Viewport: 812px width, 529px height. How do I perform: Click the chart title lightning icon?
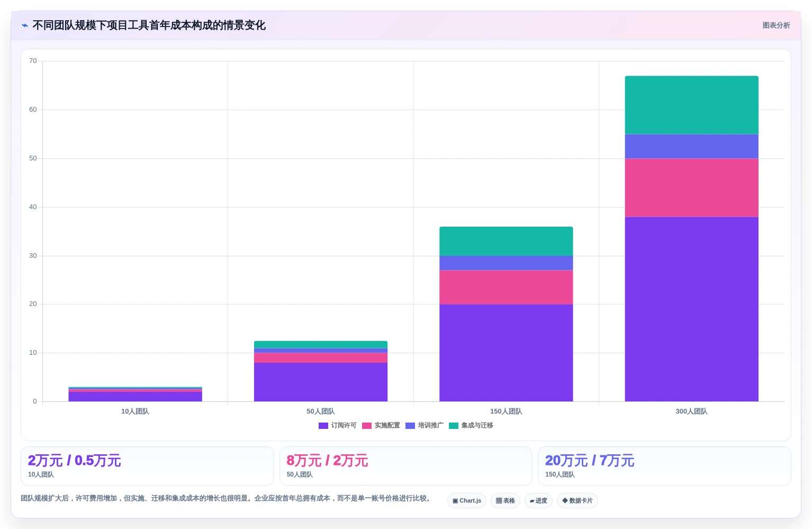tap(25, 25)
